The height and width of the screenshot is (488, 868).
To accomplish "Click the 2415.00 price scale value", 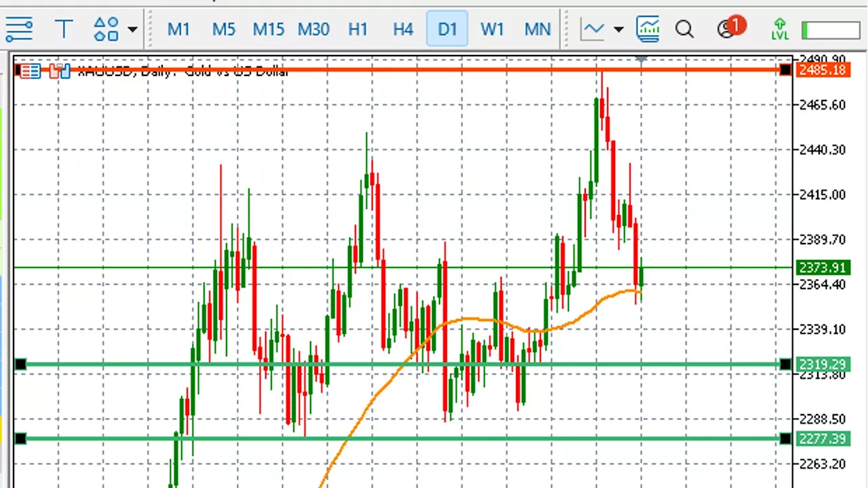I will coord(823,195).
